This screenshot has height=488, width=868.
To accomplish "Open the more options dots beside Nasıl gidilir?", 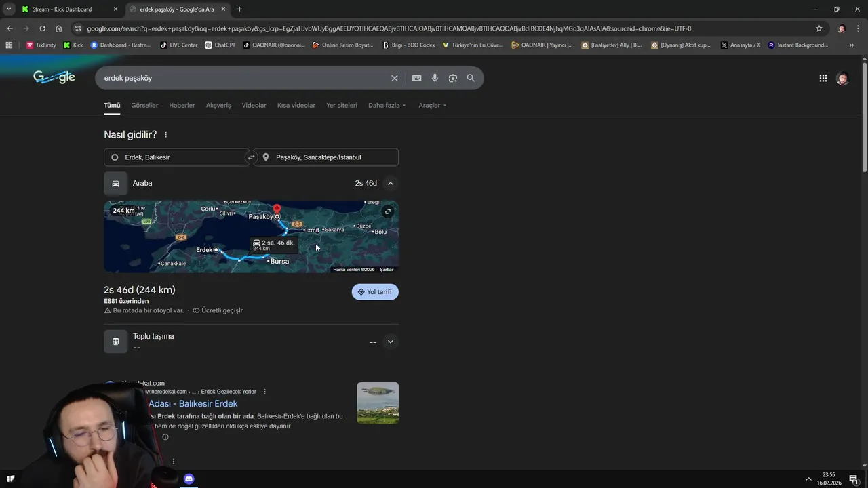I will (x=165, y=135).
